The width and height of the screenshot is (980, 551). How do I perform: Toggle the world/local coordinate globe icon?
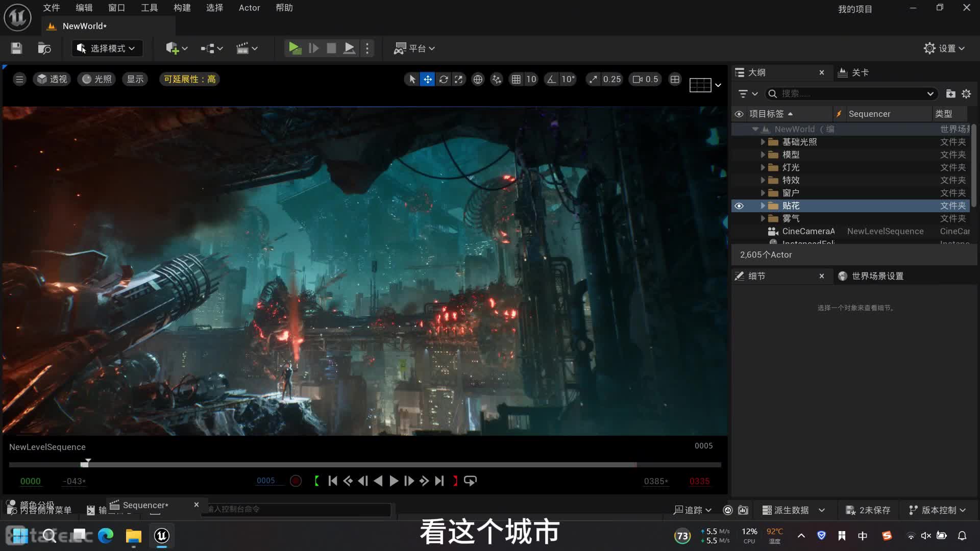tap(478, 79)
